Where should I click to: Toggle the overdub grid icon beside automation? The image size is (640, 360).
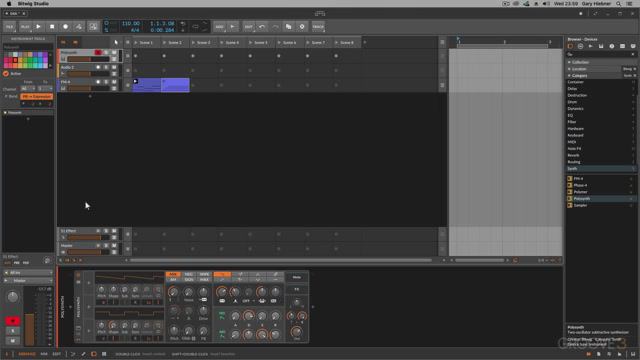[93, 27]
